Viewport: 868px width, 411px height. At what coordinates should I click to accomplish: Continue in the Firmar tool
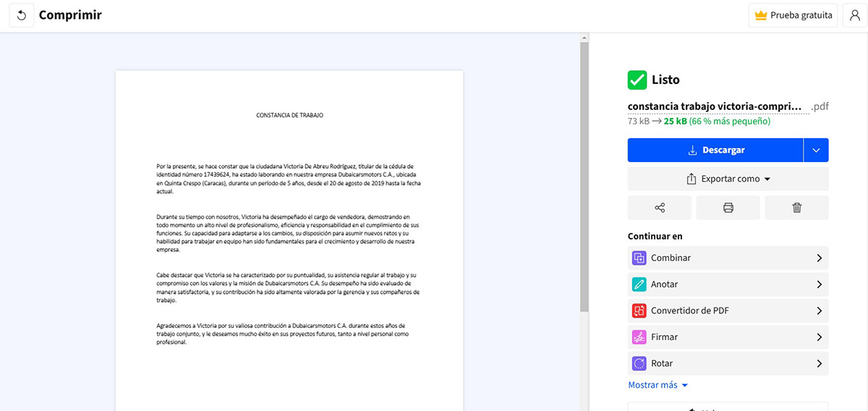728,337
